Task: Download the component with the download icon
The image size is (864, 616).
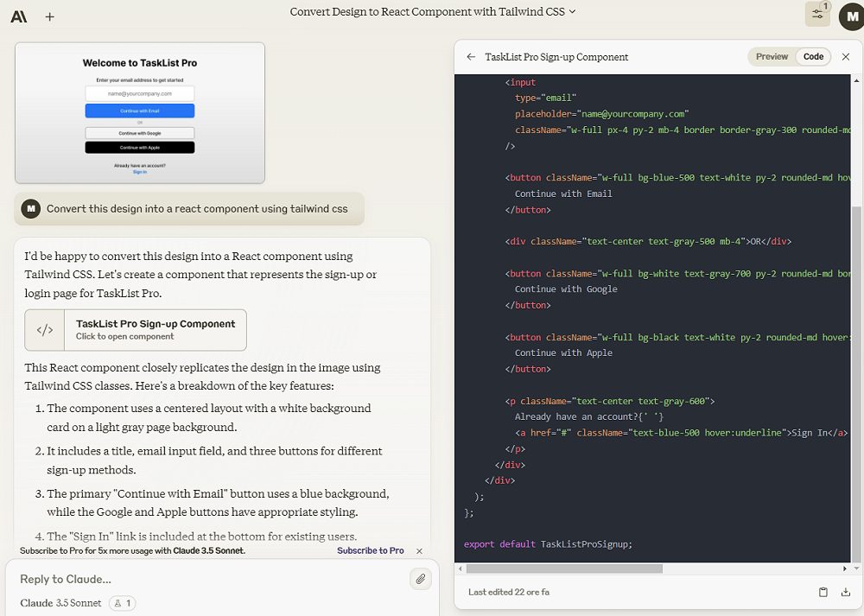Action: coord(846,593)
